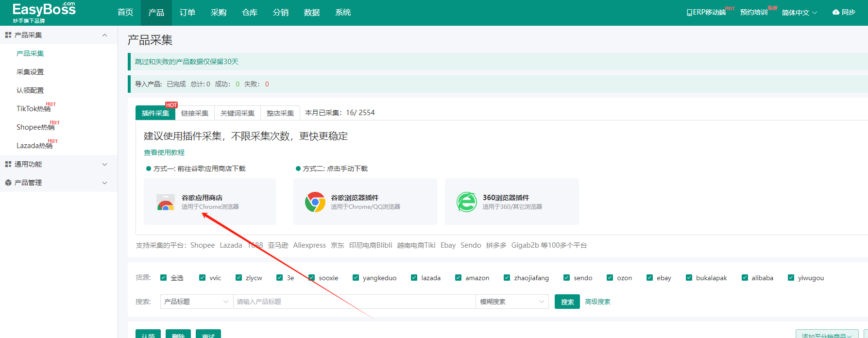This screenshot has width=868, height=338.
Task: Click the 360浏览器插件 download card title
Action: tap(506, 198)
